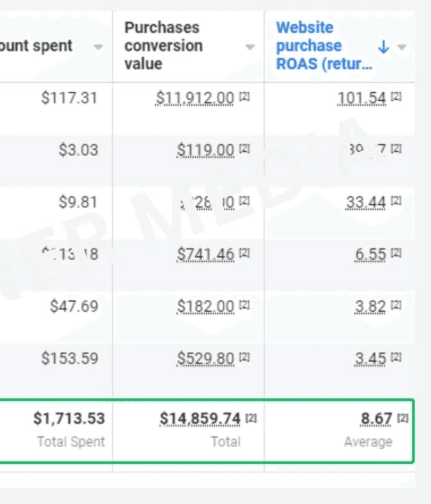
Task: Select the $153.59 amount spent cell
Action: 69,359
